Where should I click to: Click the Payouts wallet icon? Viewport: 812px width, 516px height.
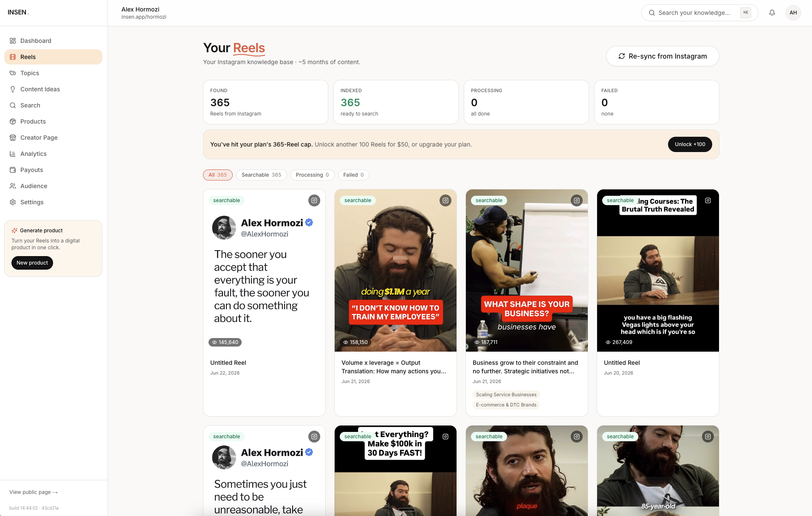click(13, 170)
